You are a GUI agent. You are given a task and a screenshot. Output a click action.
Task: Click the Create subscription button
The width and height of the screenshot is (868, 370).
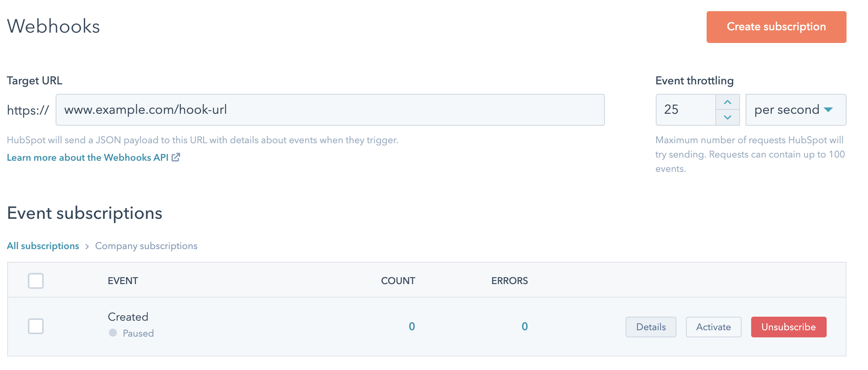[776, 27]
